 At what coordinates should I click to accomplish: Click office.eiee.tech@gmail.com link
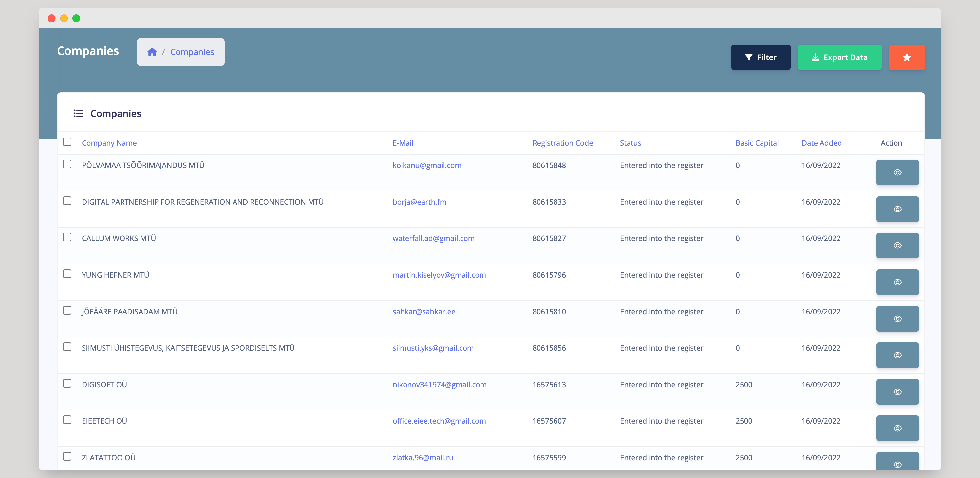point(439,421)
